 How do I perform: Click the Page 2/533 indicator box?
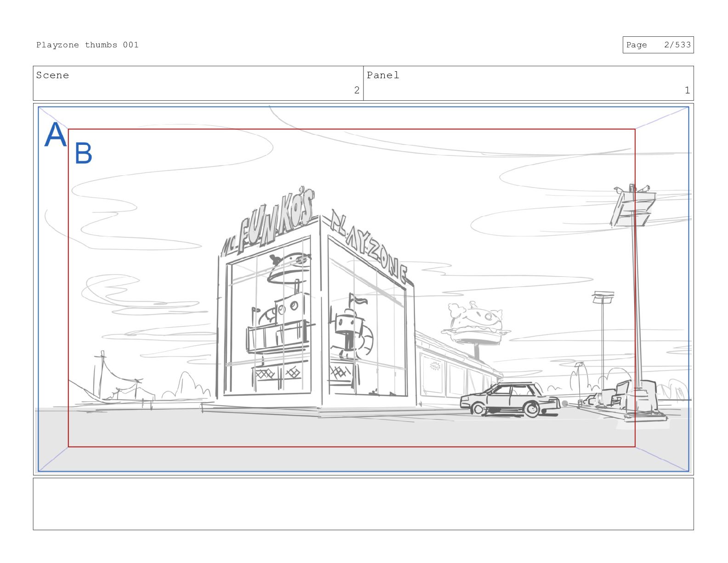pos(658,45)
